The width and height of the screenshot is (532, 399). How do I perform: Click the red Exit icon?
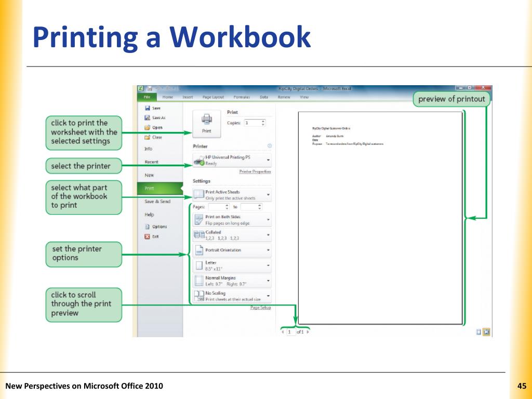point(147,236)
